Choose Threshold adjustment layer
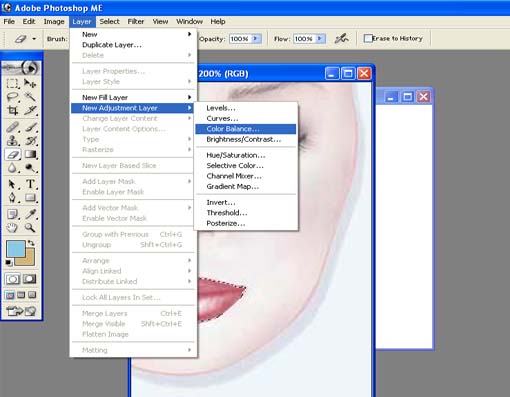Viewport: 510px width, 397px height. click(x=246, y=213)
